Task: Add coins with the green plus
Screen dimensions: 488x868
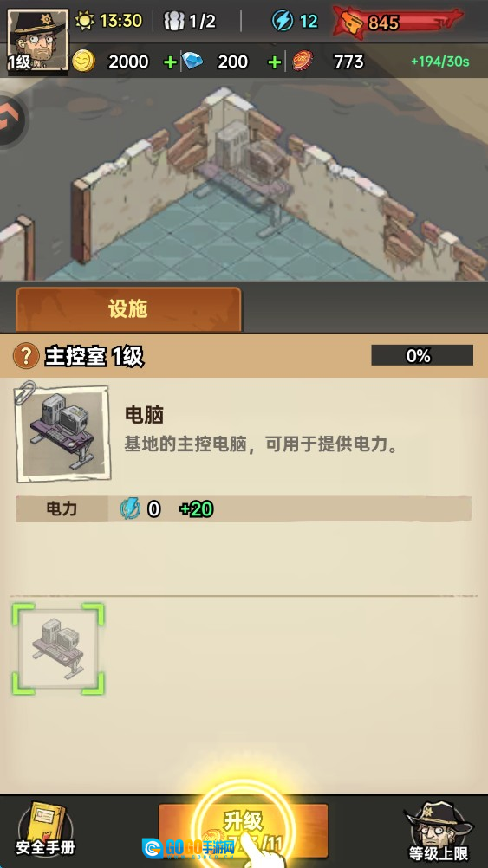Action: click(x=170, y=62)
